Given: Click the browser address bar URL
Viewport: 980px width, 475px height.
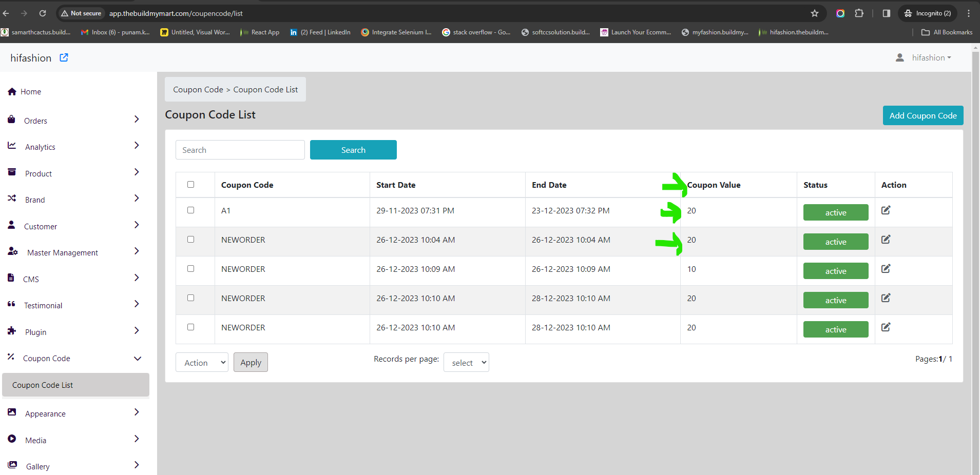Looking at the screenshot, I should pos(176,13).
